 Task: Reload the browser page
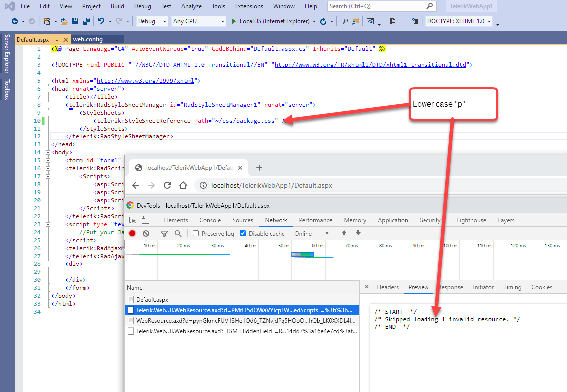[167, 185]
